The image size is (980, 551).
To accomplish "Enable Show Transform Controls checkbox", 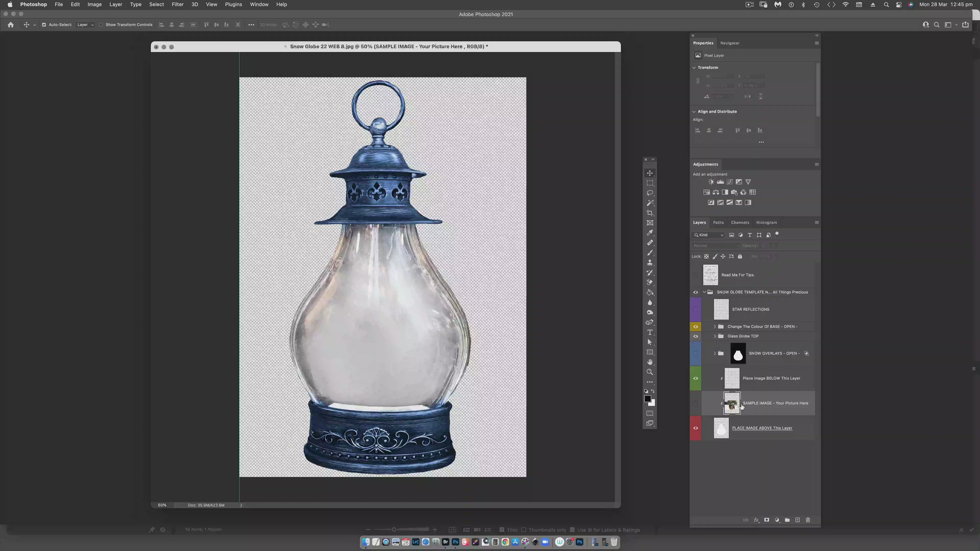I will pos(101,25).
